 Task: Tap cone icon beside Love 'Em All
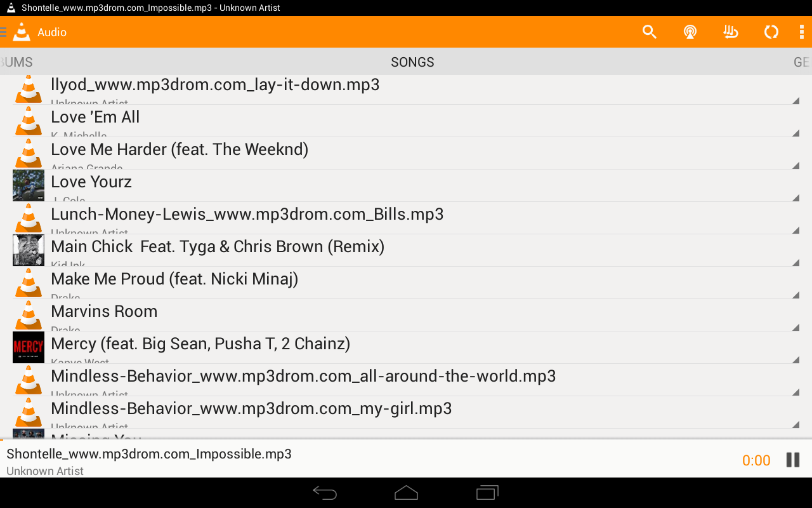29,121
